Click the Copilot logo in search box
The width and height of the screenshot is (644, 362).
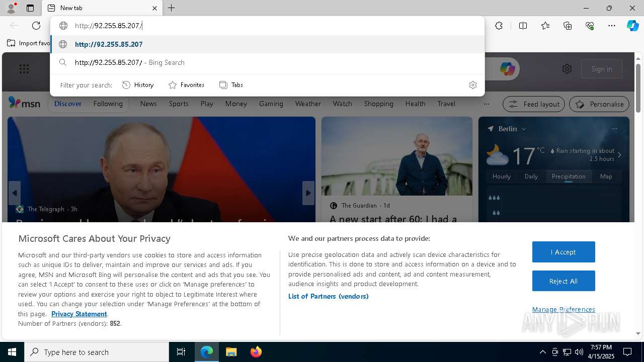tap(507, 69)
